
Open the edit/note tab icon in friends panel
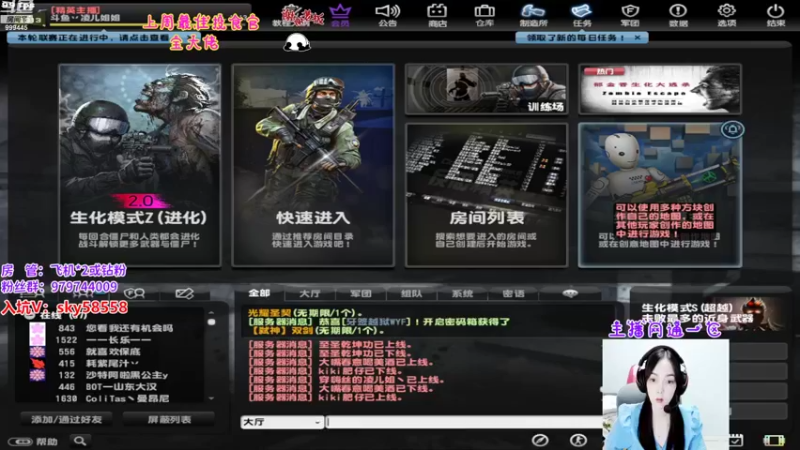click(x=185, y=293)
